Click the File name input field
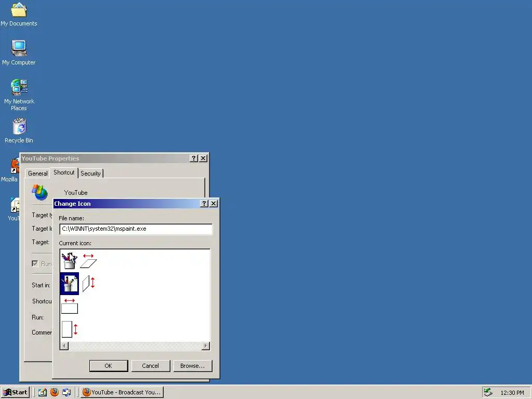The height and width of the screenshot is (399, 532). 136,229
